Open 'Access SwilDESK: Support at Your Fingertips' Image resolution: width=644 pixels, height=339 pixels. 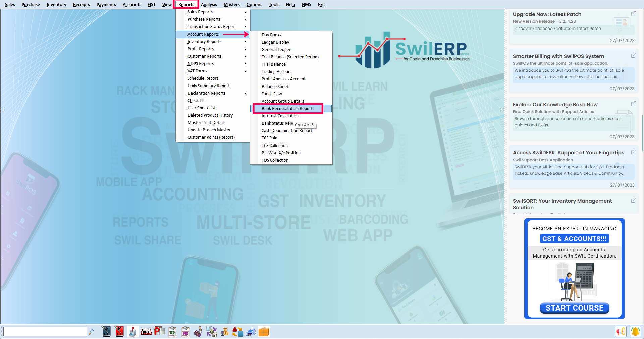(568, 153)
